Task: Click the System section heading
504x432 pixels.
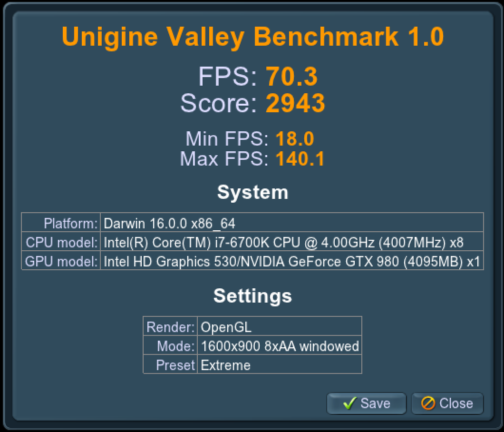Action: [252, 192]
